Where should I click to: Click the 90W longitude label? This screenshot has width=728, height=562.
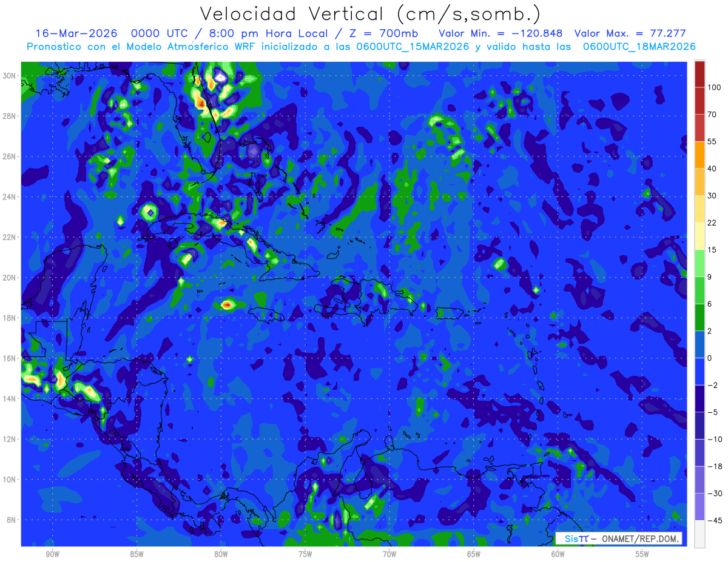(52, 554)
